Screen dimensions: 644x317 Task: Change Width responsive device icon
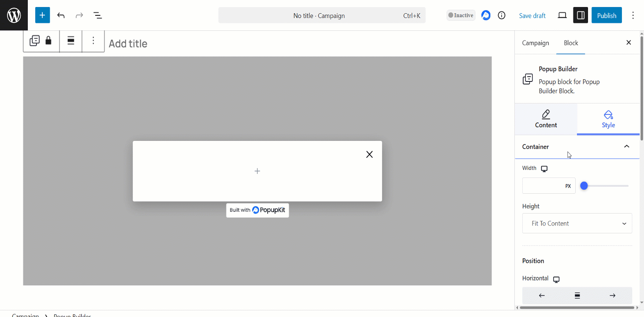(x=544, y=169)
